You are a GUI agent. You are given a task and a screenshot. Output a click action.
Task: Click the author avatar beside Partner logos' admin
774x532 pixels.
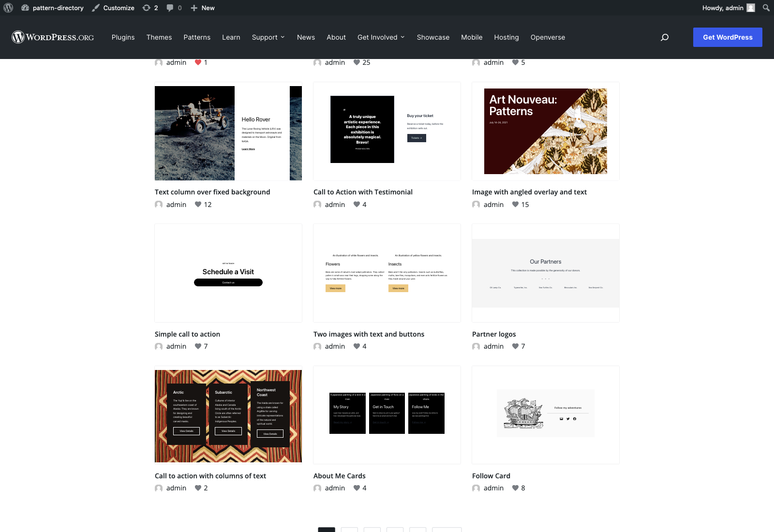tap(476, 346)
